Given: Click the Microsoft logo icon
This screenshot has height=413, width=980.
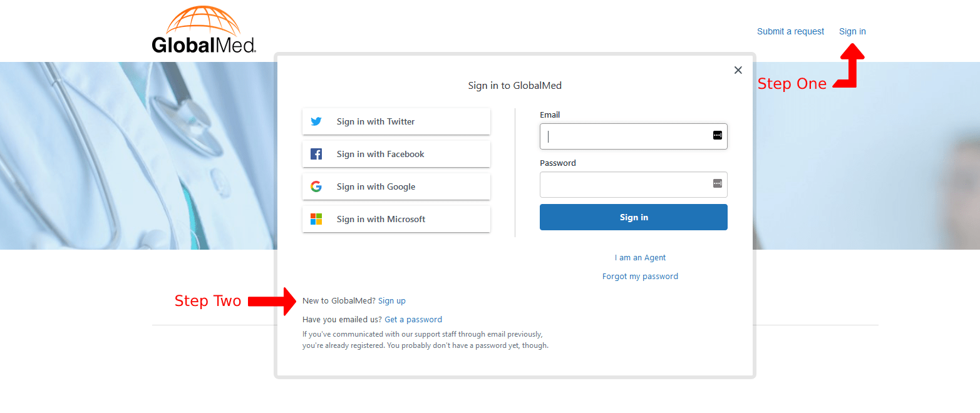Looking at the screenshot, I should [x=316, y=218].
